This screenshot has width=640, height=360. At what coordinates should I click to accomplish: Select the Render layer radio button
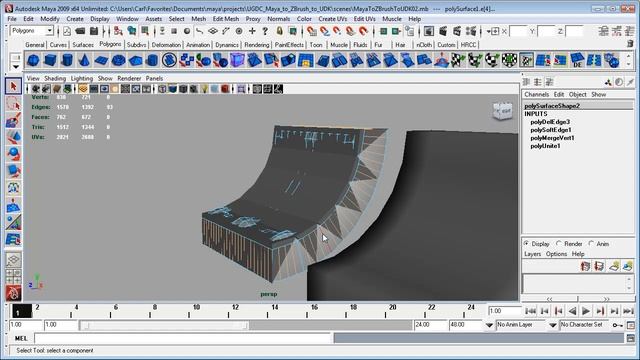(559, 243)
